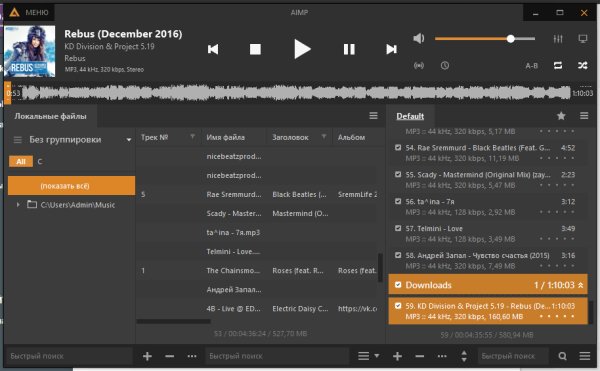Screen dimensions: 600x371
Task: Select The Chainsmo... Roses library row
Action: click(x=256, y=270)
